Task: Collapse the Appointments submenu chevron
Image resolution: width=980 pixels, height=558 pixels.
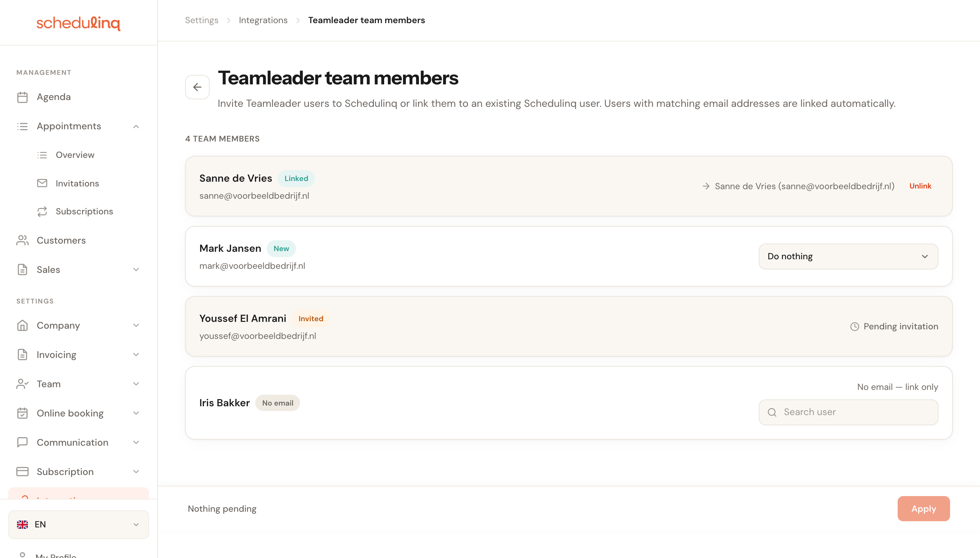Action: 136,127
